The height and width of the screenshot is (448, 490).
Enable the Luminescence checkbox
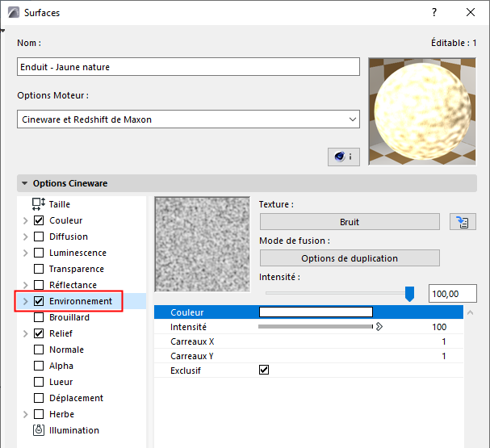(39, 253)
